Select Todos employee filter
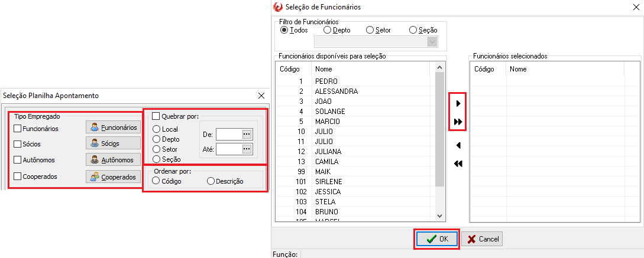The image size is (644, 258). point(284,30)
